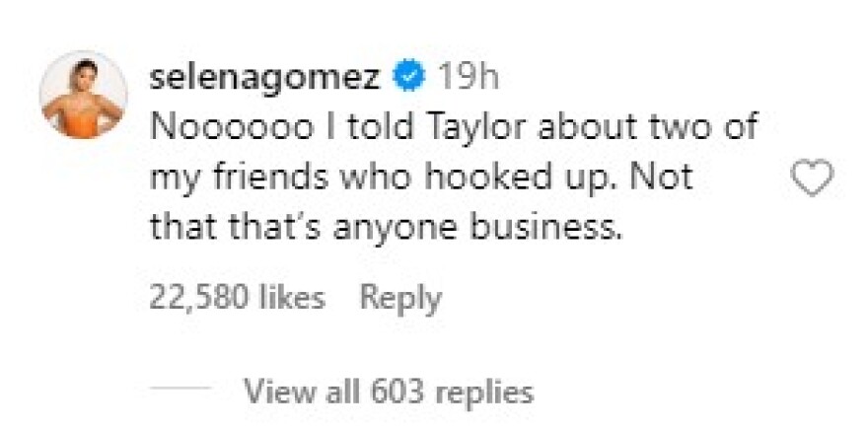
Task: Reply to selenagomez's comment
Action: 399,297
